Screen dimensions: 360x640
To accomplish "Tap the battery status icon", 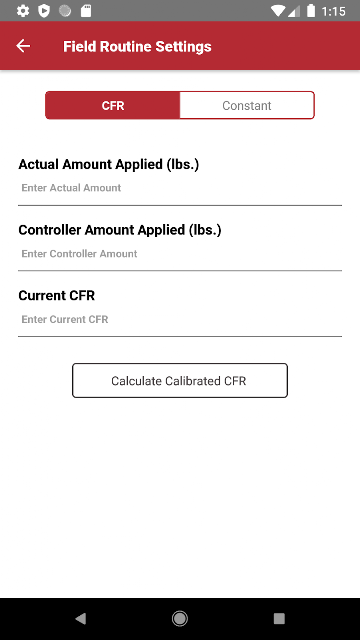I will coord(311,11).
